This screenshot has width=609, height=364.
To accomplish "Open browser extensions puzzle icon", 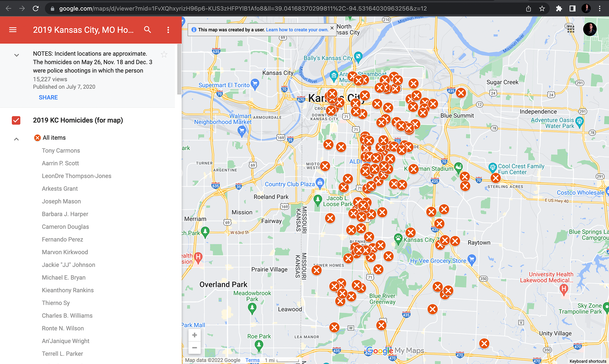I will pyautogui.click(x=559, y=9).
